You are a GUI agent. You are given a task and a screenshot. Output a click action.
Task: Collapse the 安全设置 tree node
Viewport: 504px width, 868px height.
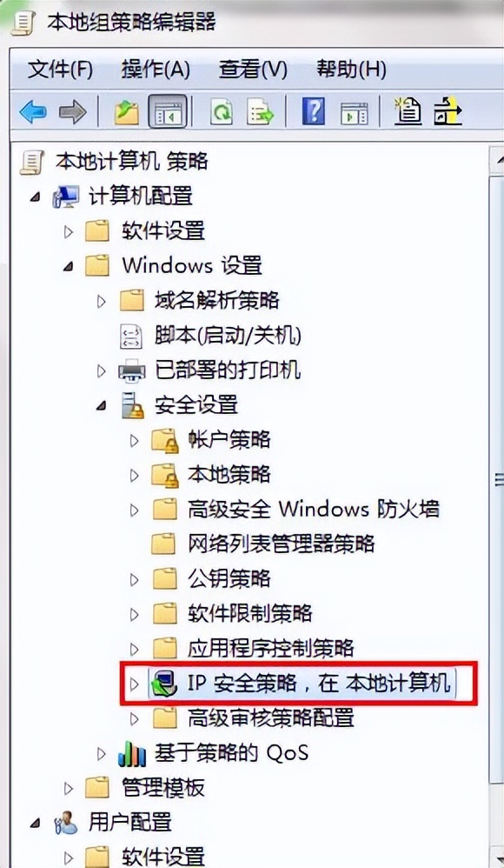(x=102, y=405)
